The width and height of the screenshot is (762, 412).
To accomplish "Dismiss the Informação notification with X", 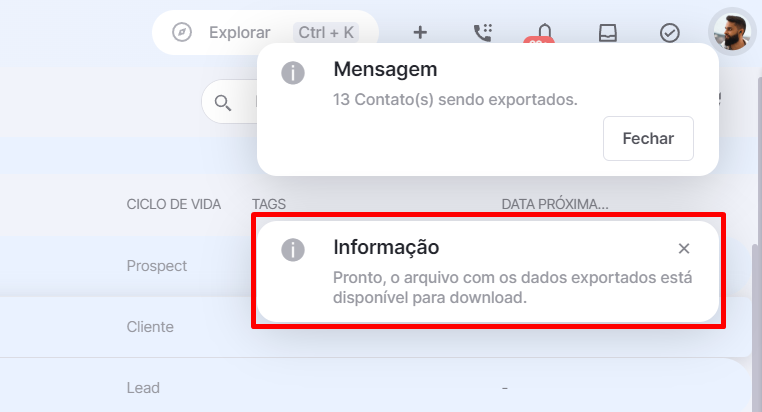I will click(x=684, y=248).
